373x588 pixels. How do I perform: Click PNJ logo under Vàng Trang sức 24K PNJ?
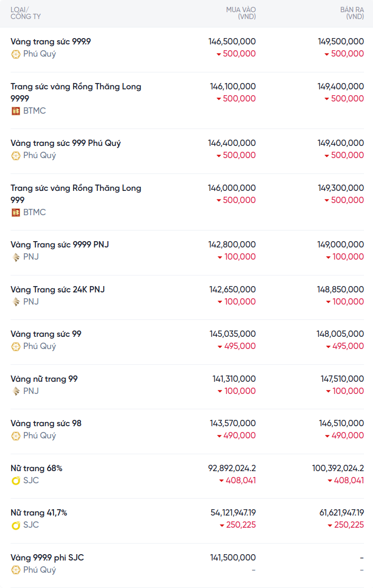[16, 302]
